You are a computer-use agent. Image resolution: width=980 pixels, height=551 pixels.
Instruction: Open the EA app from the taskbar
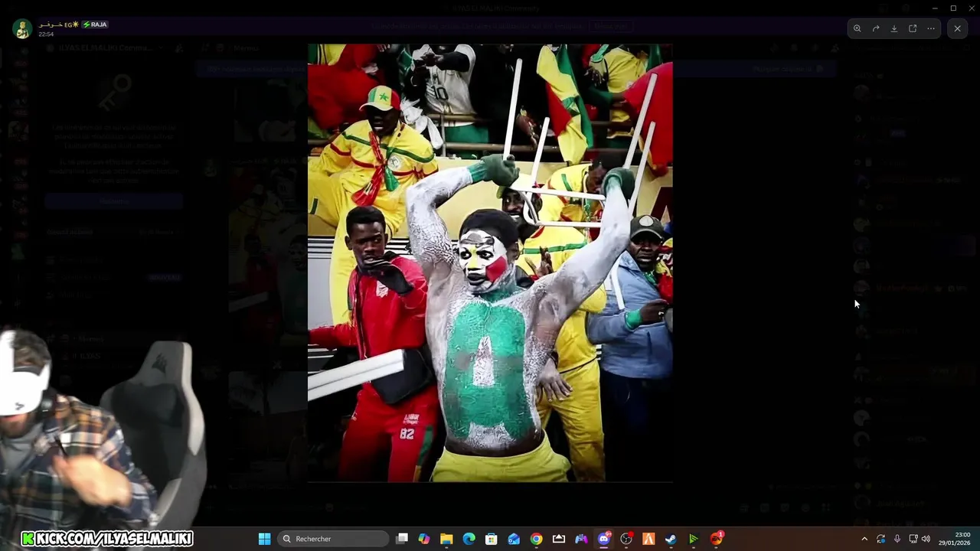tap(716, 539)
